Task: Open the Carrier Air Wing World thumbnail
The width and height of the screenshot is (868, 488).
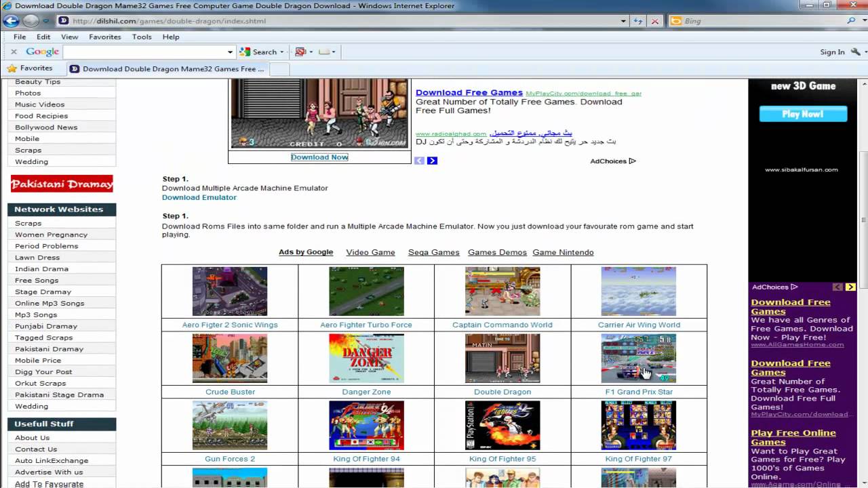Action: [x=639, y=291]
